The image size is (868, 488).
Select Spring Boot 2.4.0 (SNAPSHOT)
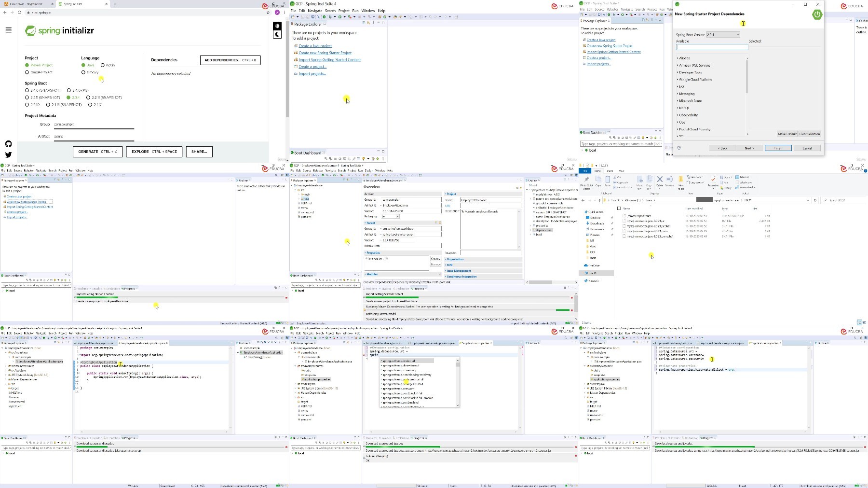(x=27, y=90)
